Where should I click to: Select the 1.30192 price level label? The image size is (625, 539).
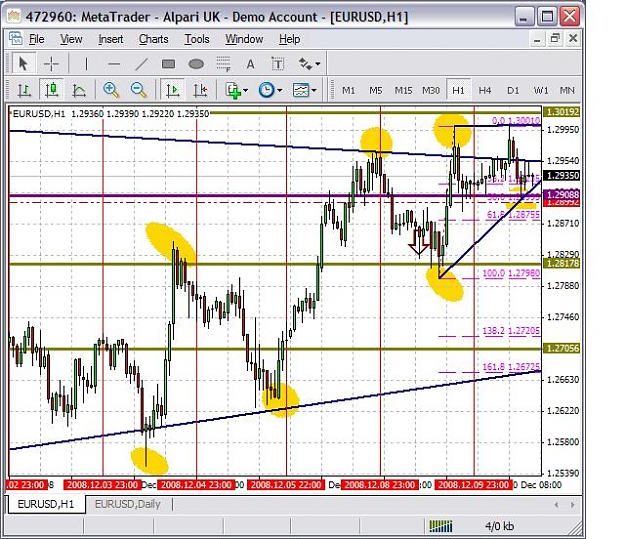(562, 112)
